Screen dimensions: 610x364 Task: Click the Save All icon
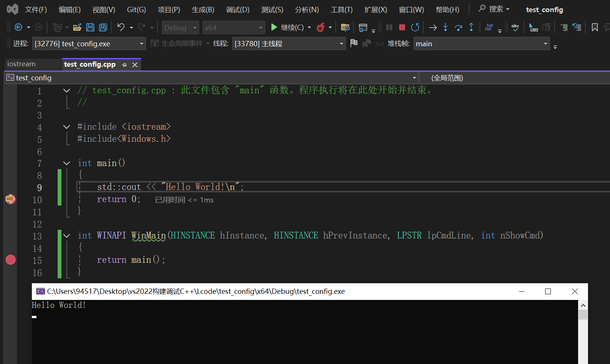coord(103,27)
